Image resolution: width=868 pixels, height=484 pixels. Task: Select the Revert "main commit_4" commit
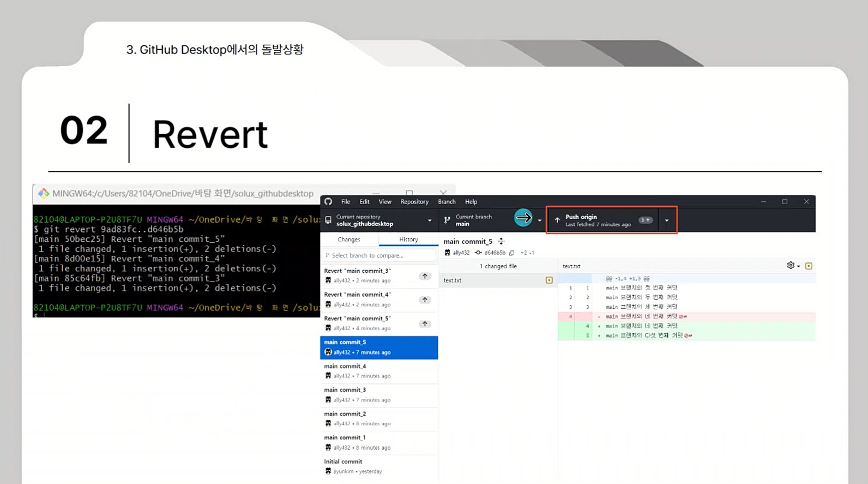(x=379, y=300)
